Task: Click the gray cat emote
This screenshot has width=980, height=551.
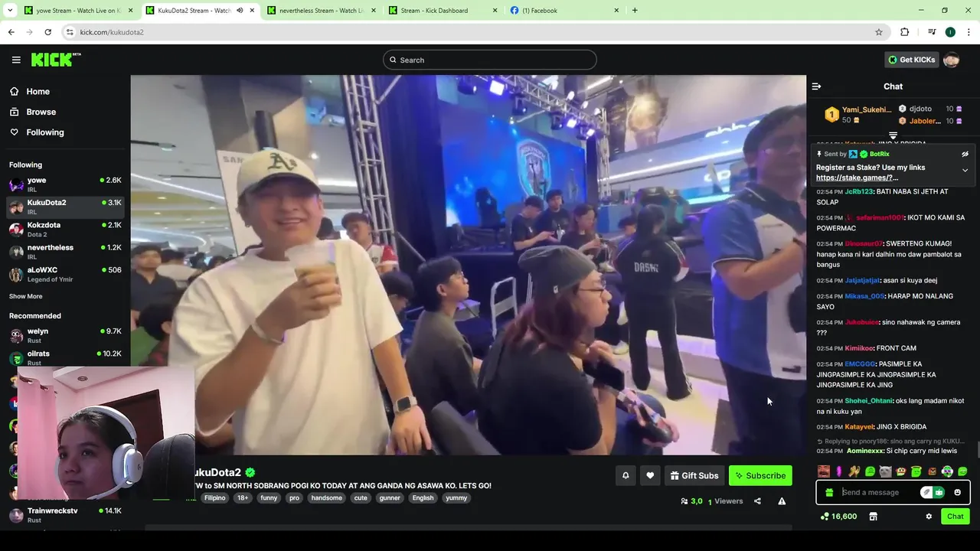Action: click(885, 471)
